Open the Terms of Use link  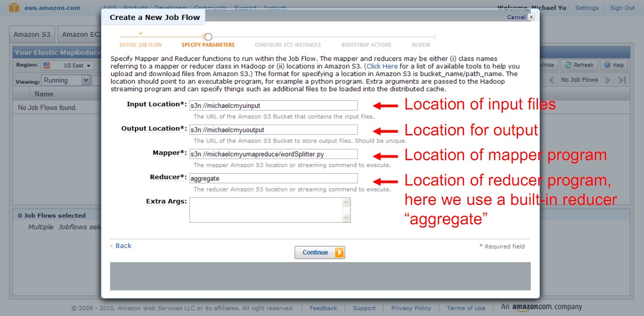[466, 308]
